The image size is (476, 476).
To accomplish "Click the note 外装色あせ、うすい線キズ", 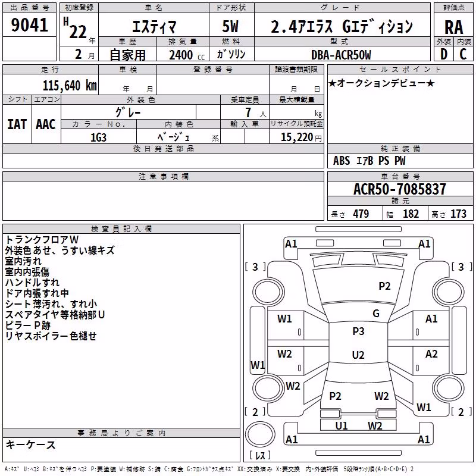I will (x=60, y=250).
